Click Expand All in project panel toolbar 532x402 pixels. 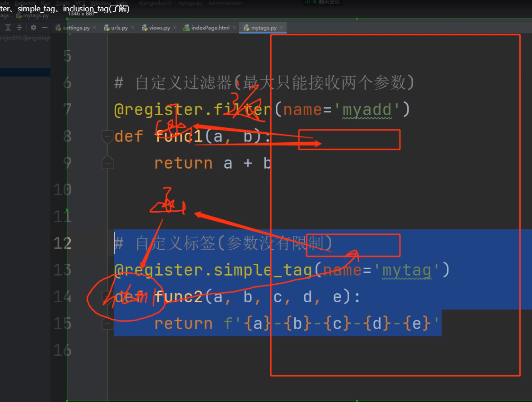point(8,28)
